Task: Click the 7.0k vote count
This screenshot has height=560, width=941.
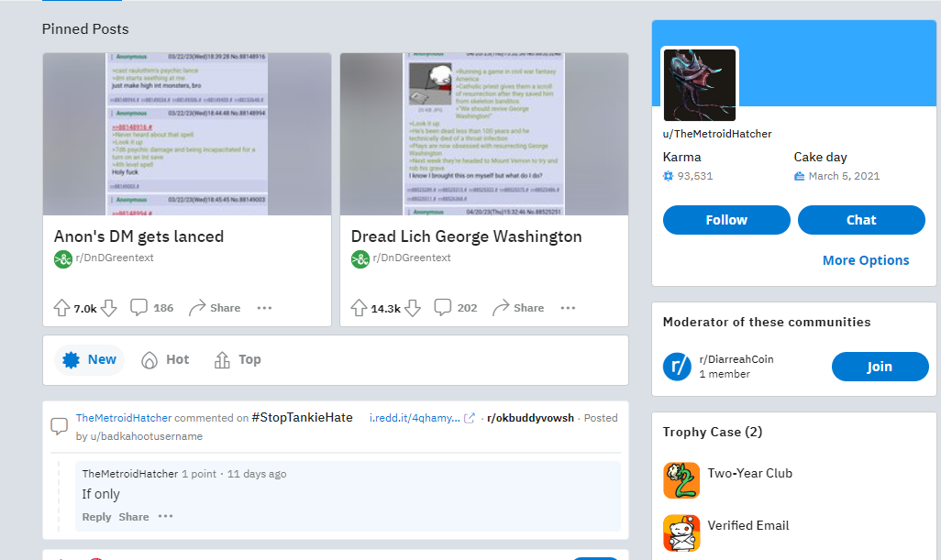Action: point(85,309)
